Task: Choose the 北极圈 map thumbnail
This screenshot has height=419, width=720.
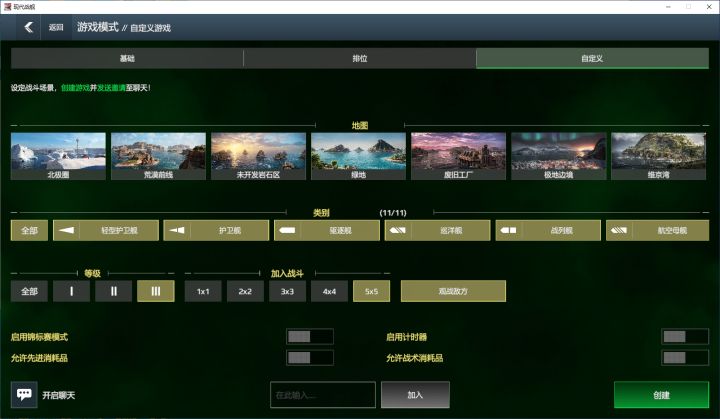Action: tap(58, 156)
